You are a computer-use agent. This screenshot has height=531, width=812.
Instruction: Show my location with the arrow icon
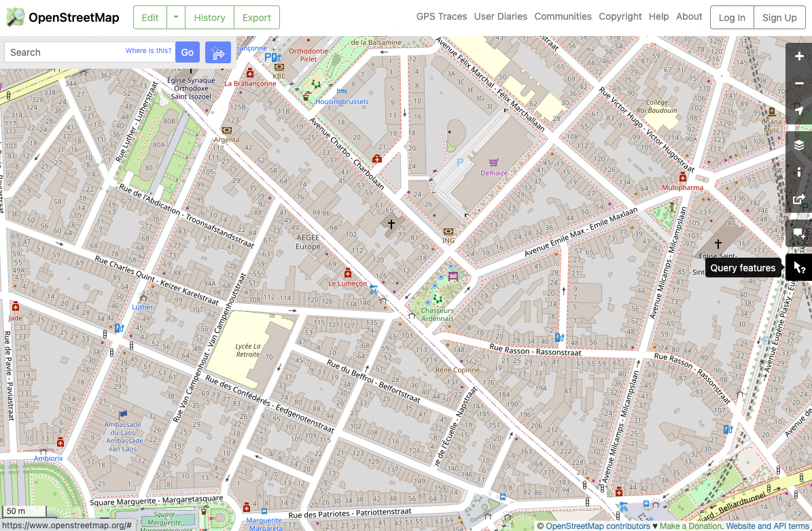tap(799, 110)
